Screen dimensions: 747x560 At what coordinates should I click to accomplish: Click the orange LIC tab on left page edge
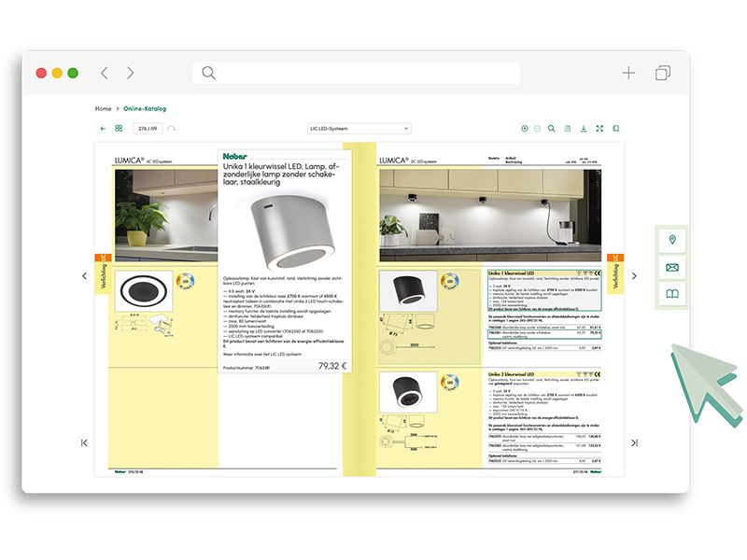(103, 258)
